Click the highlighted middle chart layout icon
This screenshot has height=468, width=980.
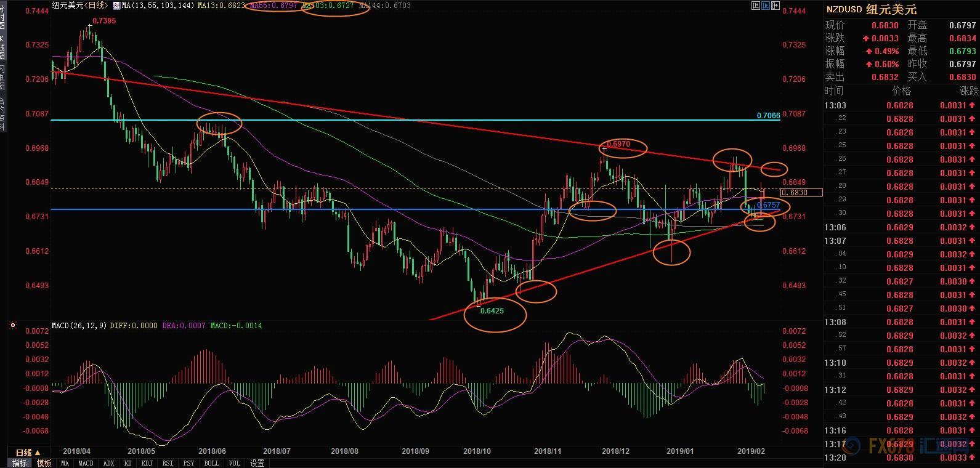point(766,6)
